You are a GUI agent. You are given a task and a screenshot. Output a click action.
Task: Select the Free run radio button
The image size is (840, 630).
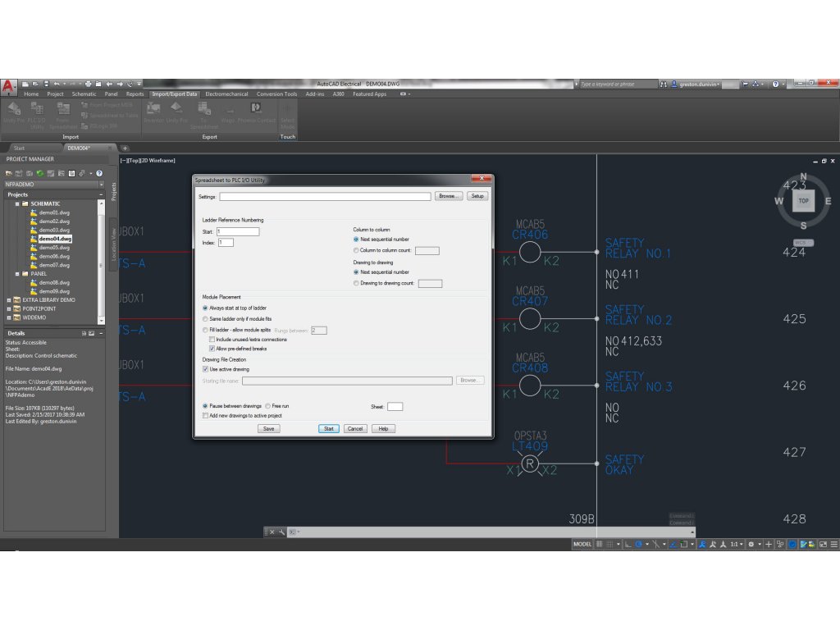(268, 406)
